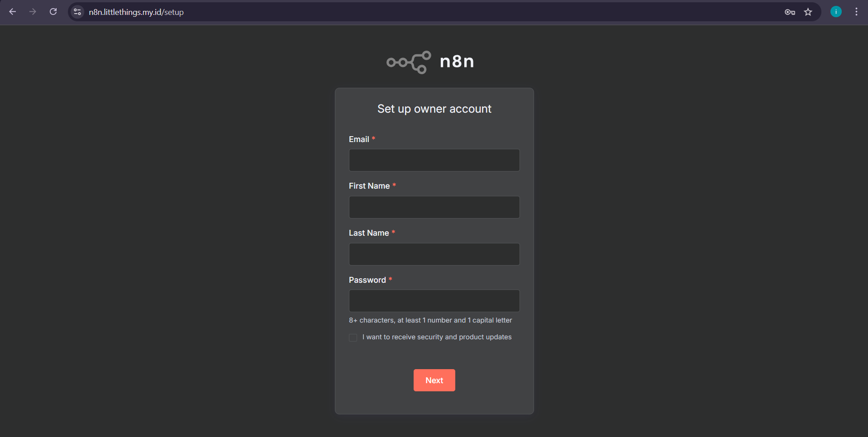Focus the Password input field
Image resolution: width=868 pixels, height=437 pixels.
(434, 301)
